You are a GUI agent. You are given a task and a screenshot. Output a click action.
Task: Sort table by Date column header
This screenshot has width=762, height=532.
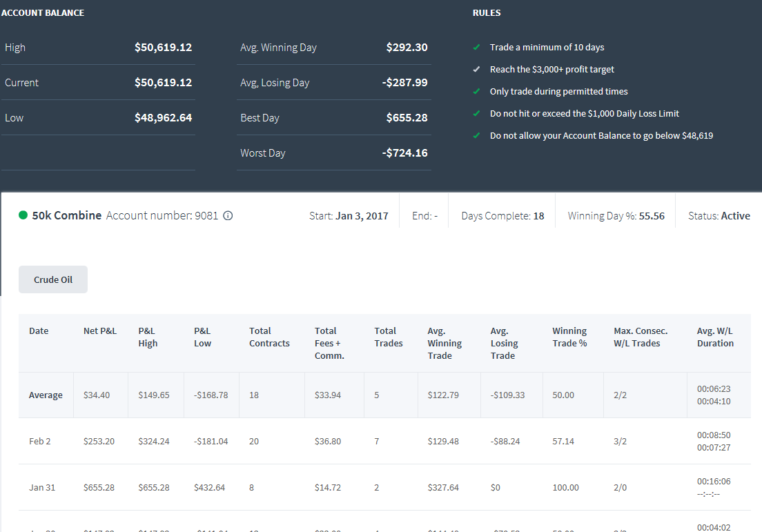[x=39, y=331]
